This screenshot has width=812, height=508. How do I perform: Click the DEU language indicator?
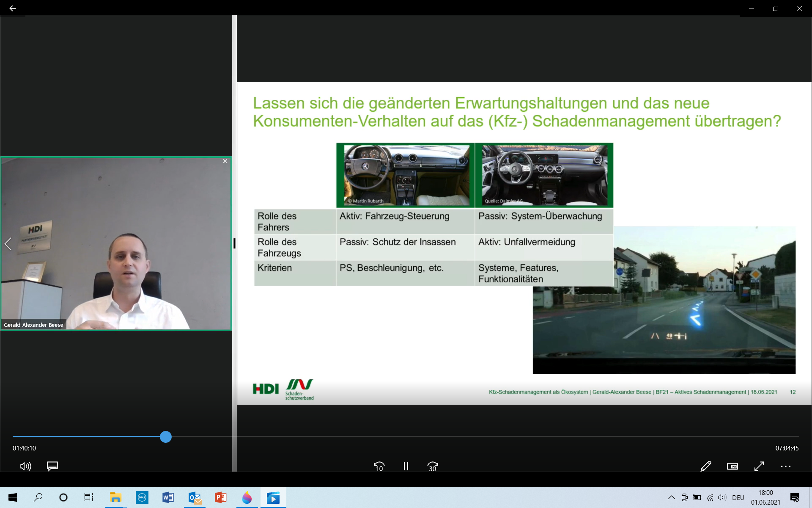pos(738,497)
